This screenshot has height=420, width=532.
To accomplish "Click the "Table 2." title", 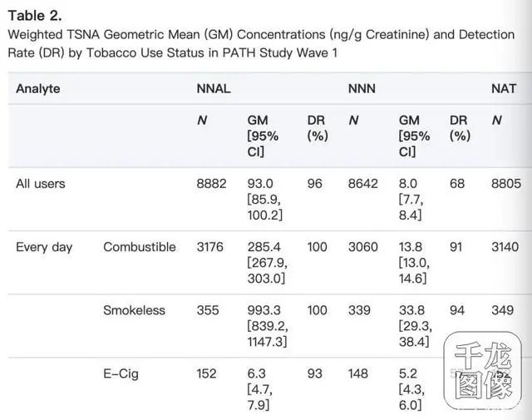I will [34, 15].
